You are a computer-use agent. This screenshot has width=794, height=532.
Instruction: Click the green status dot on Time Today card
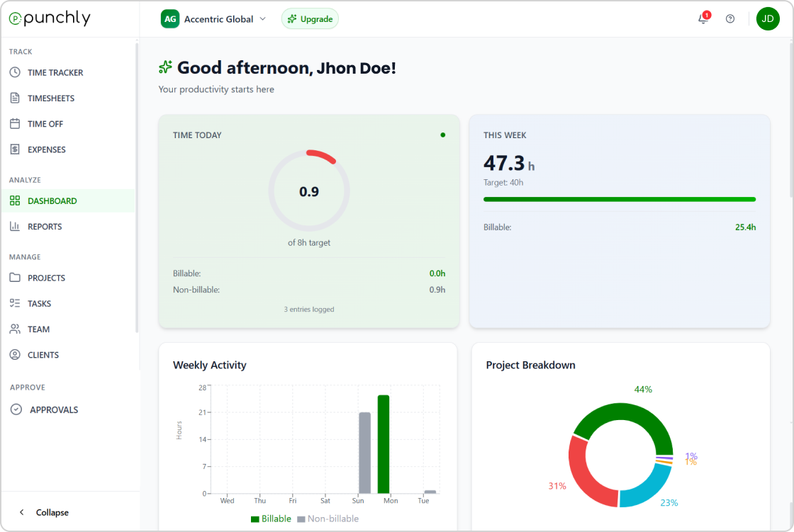442,135
